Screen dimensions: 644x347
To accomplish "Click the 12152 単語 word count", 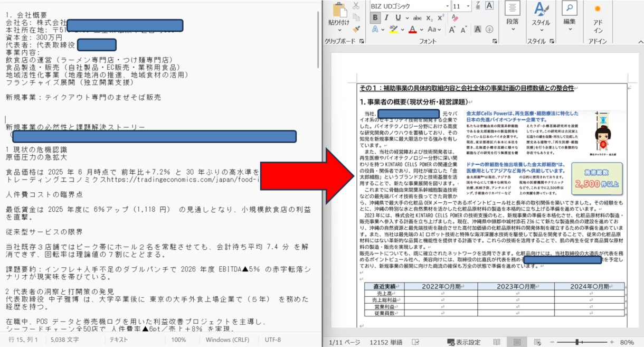I will coord(386,342).
